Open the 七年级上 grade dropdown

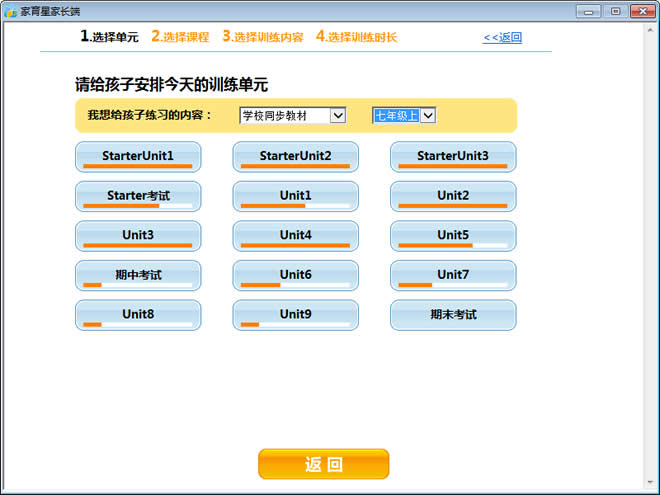click(404, 115)
